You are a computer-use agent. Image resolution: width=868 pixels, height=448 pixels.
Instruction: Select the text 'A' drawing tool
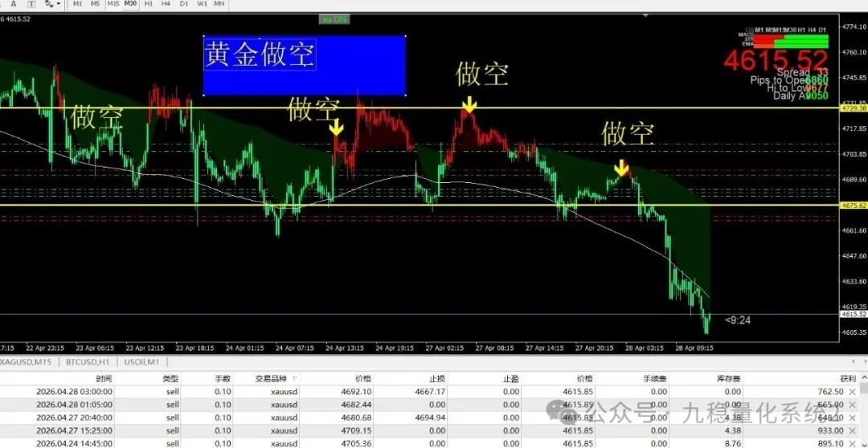click(x=14, y=3)
